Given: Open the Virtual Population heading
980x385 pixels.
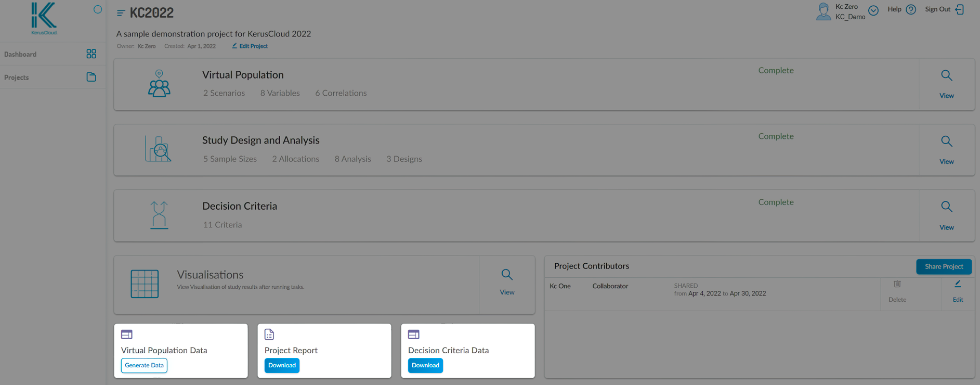Looking at the screenshot, I should [243, 75].
